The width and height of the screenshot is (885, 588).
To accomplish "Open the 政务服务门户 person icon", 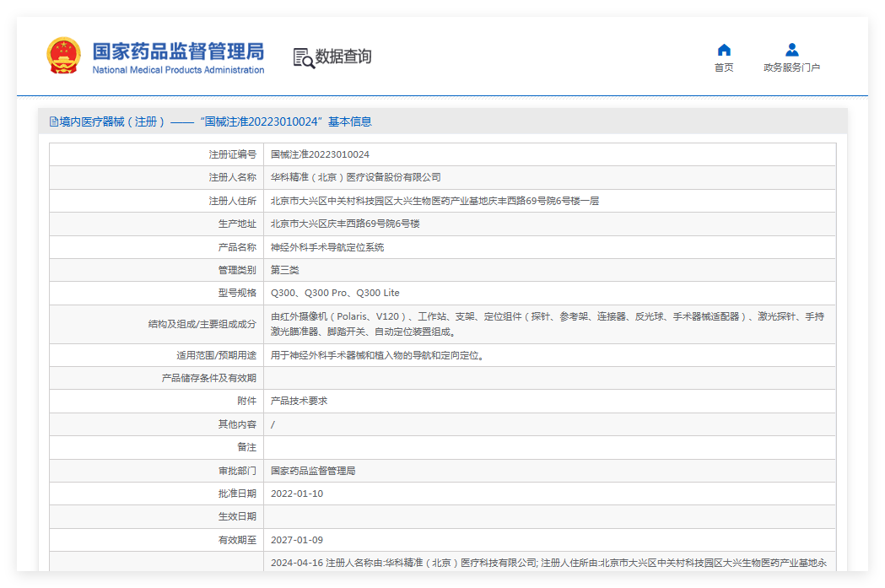I will pyautogui.click(x=792, y=50).
